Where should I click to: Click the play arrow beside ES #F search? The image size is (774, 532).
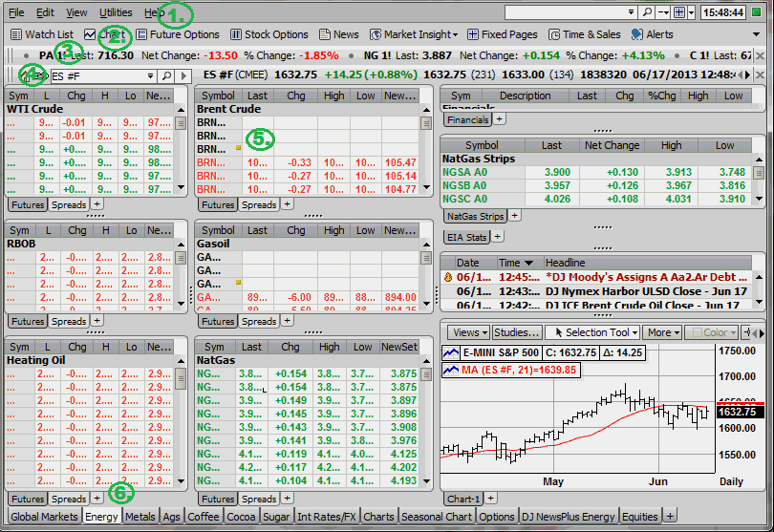point(183,76)
